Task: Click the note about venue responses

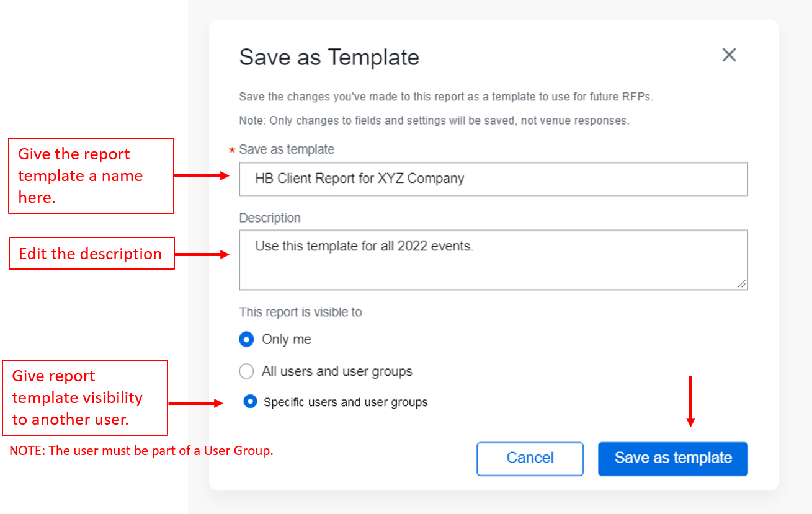Action: (433, 120)
